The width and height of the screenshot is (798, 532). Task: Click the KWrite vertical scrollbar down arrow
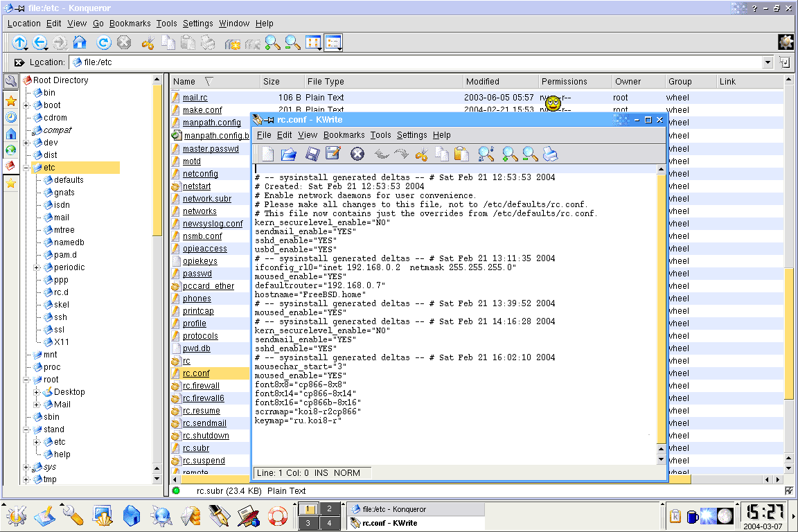click(x=661, y=459)
